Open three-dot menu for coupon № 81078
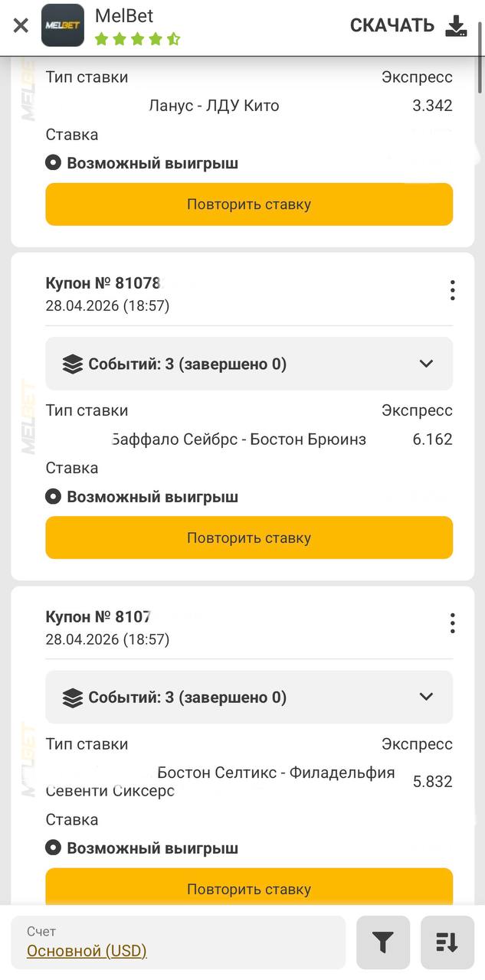Image resolution: width=485 pixels, height=980 pixels. tap(453, 290)
